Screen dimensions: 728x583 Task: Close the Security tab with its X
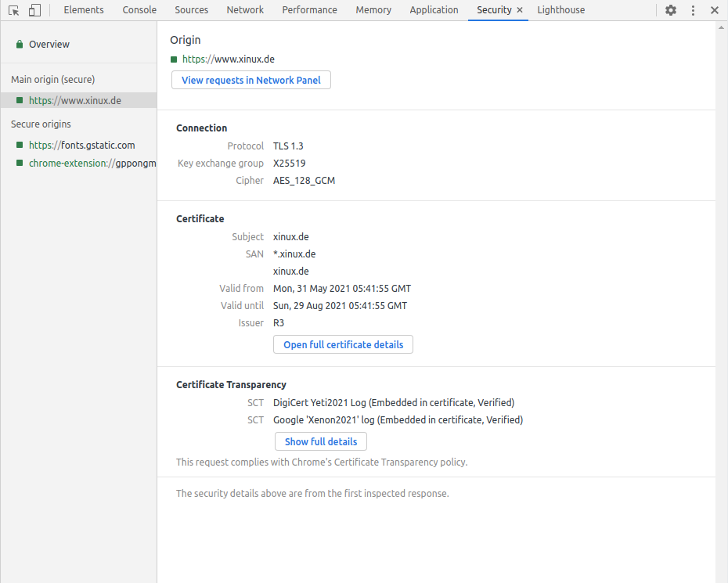[x=520, y=10]
